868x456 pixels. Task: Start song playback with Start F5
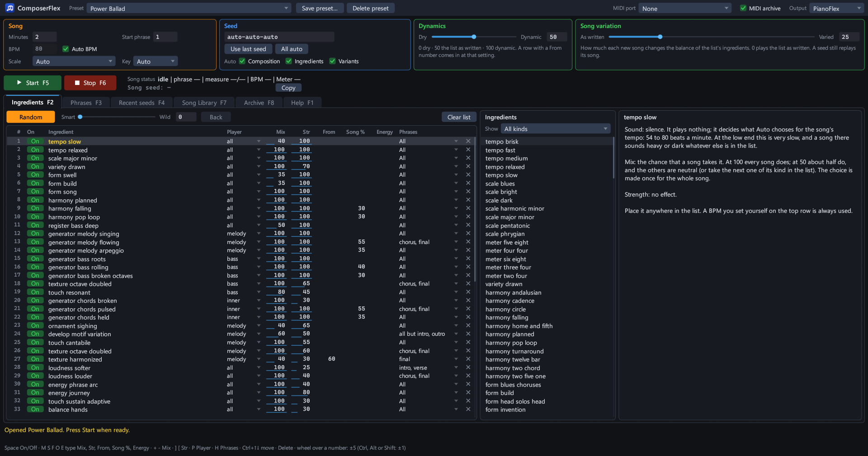coord(33,83)
